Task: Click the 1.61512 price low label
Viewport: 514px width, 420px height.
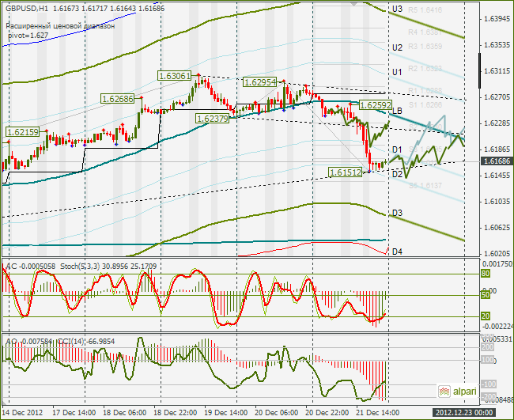Action: coord(346,172)
